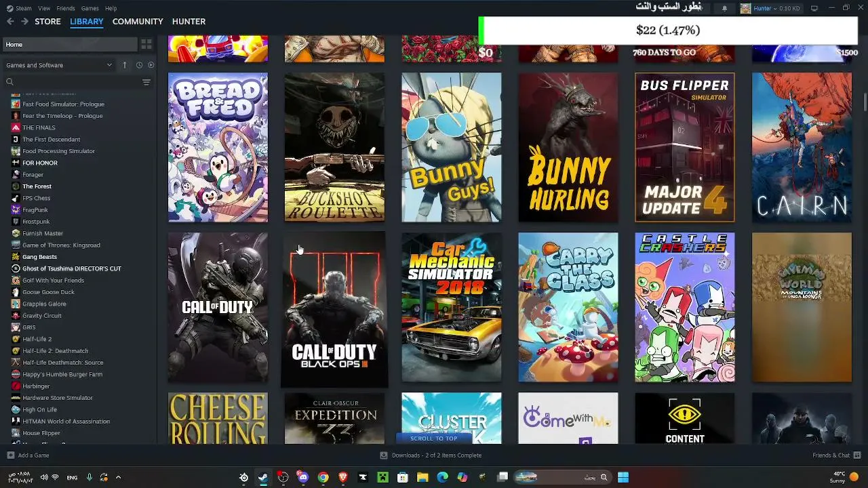Toggle the recent activity clock filter

click(139, 65)
